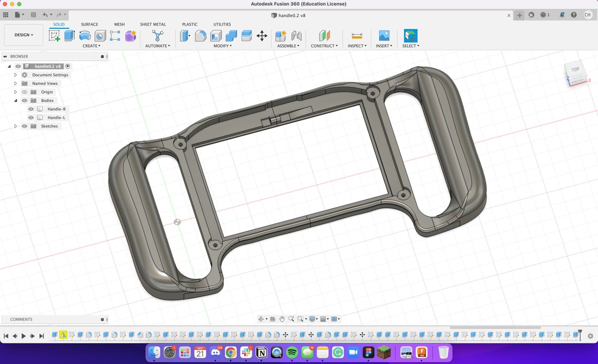Select the Press Pull tool under Modify
Viewport: 598px width, 364px height.
click(x=184, y=34)
